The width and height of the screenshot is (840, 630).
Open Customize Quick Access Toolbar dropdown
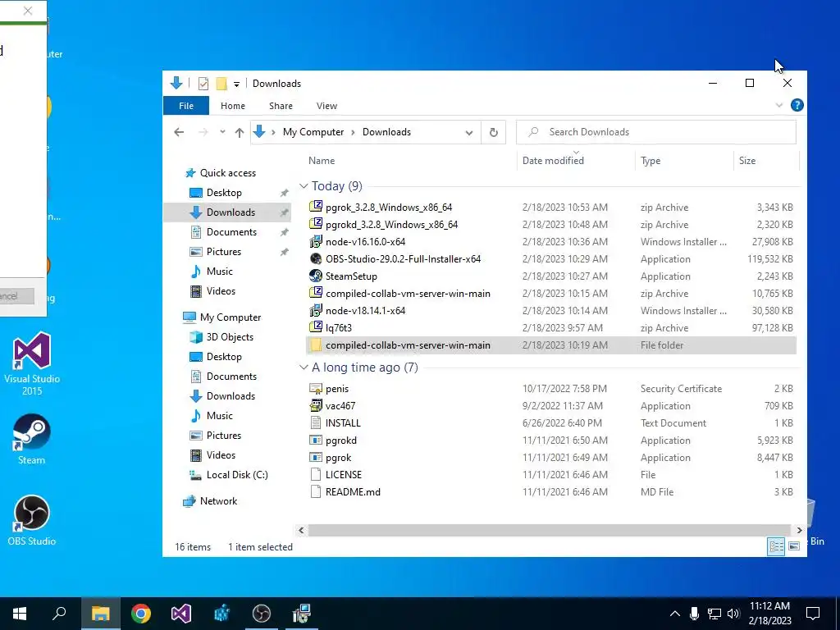tap(236, 84)
